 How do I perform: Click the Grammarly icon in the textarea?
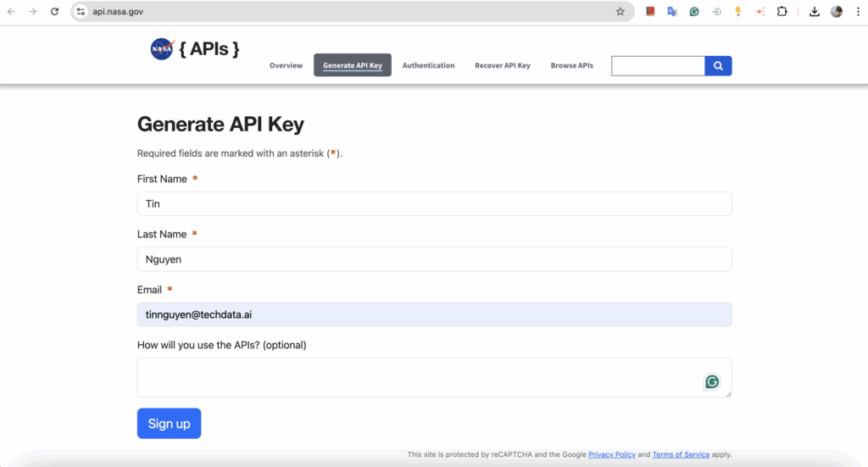click(x=712, y=382)
